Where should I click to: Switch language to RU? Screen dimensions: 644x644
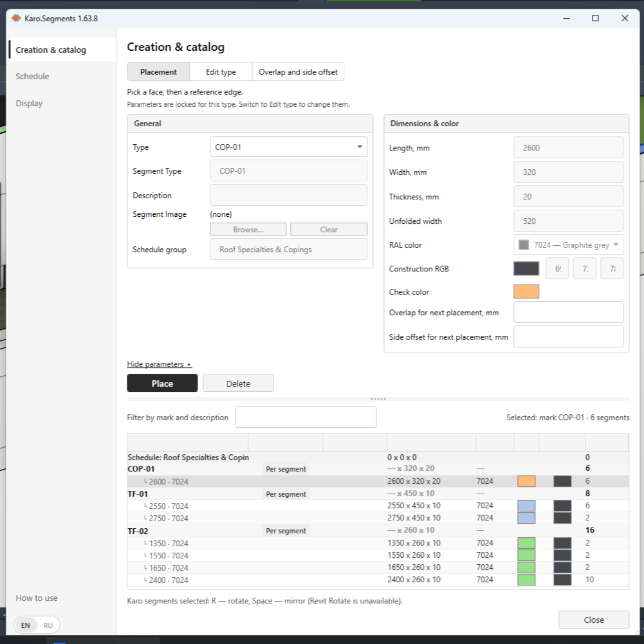tap(48, 625)
